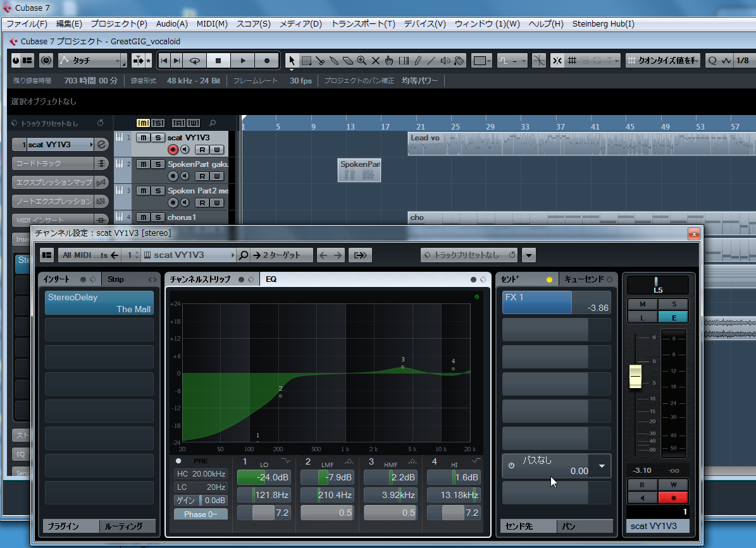Select the Object Selection arrow tool

(292, 61)
